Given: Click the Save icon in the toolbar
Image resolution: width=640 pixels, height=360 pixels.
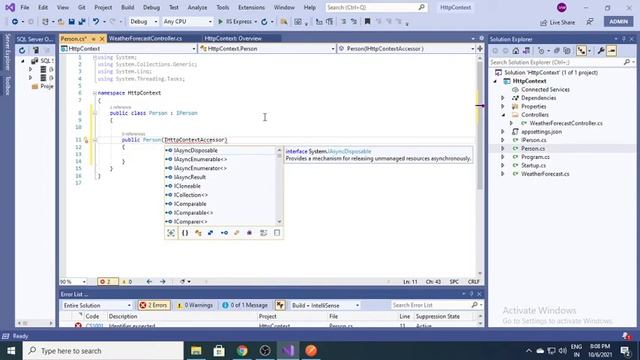Looking at the screenshot, I should point(71,22).
